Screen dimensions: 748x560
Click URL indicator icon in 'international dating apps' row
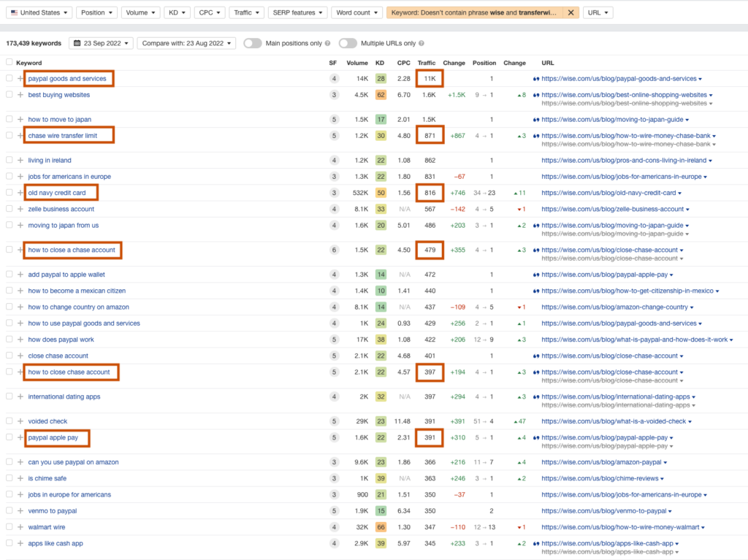(535, 397)
